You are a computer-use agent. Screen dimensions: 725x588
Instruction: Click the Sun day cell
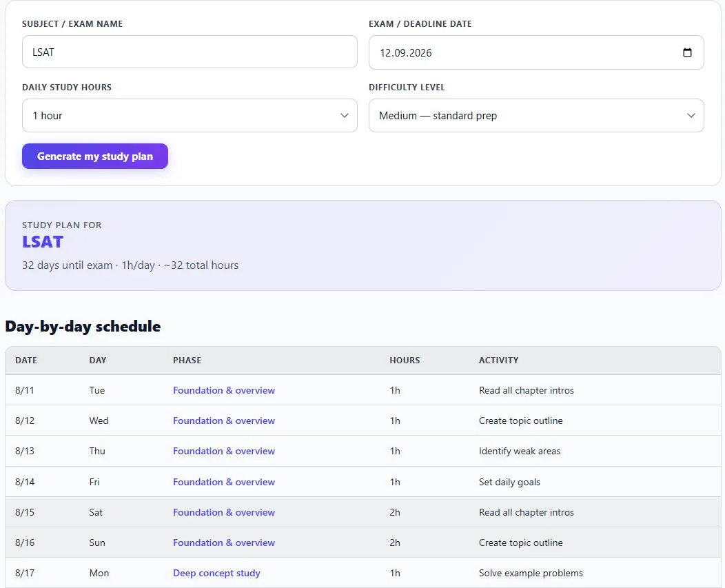pyautogui.click(x=97, y=543)
